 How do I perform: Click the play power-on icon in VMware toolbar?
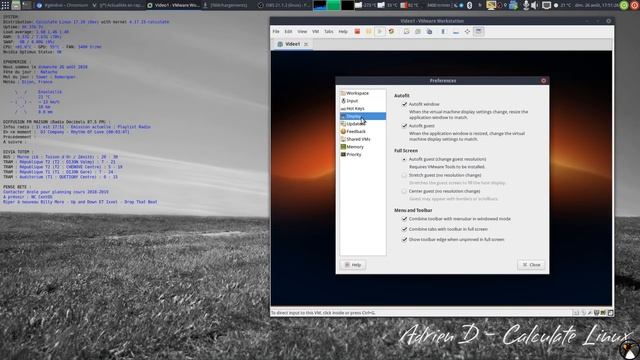pyautogui.click(x=380, y=31)
